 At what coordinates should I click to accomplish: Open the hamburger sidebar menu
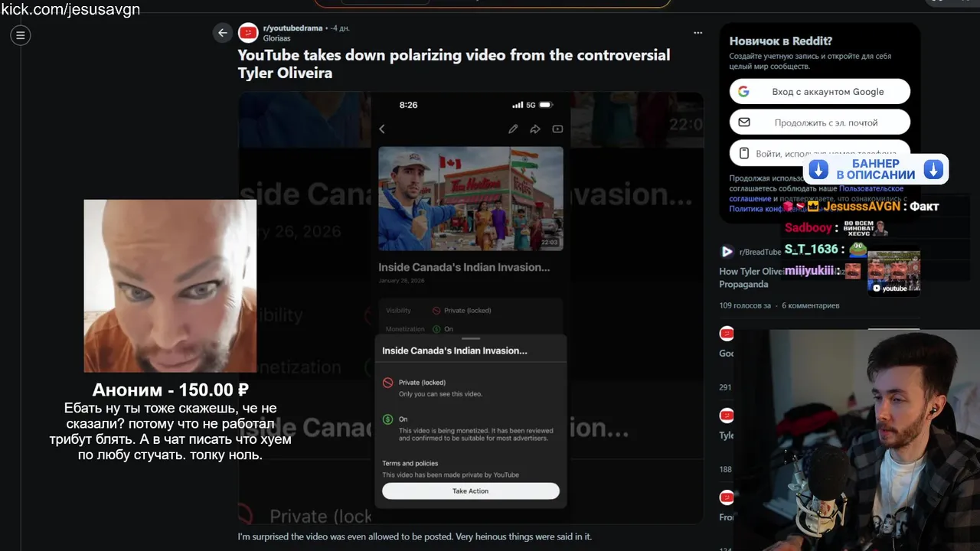pos(21,34)
